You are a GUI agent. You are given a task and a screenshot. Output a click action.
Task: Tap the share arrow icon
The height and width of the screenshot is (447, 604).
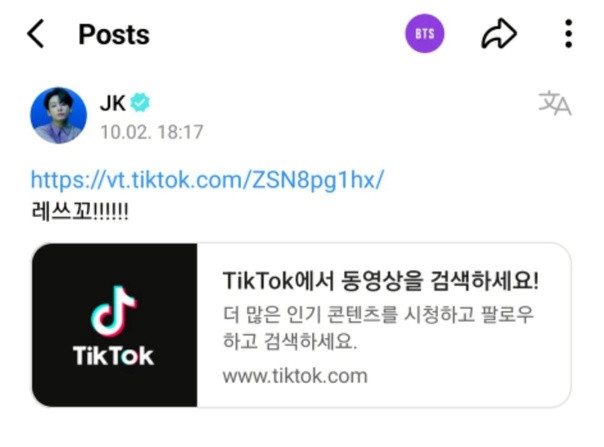tap(499, 34)
